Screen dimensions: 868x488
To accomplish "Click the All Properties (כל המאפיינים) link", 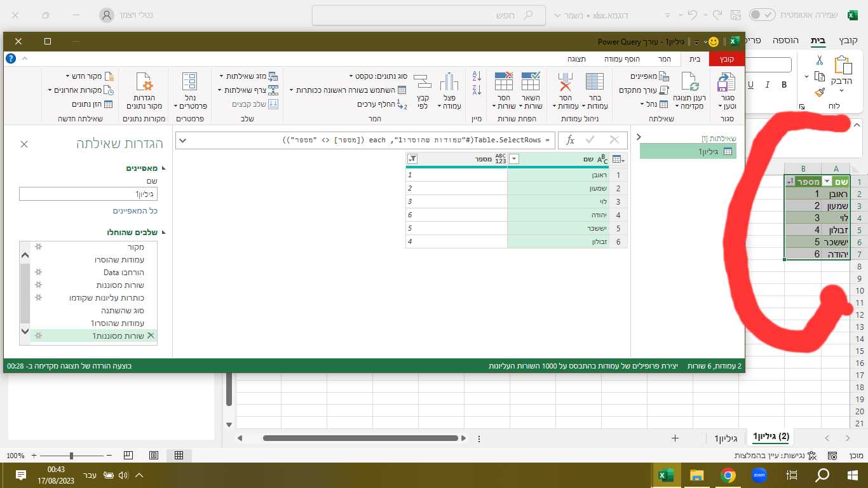I will pyautogui.click(x=135, y=210).
